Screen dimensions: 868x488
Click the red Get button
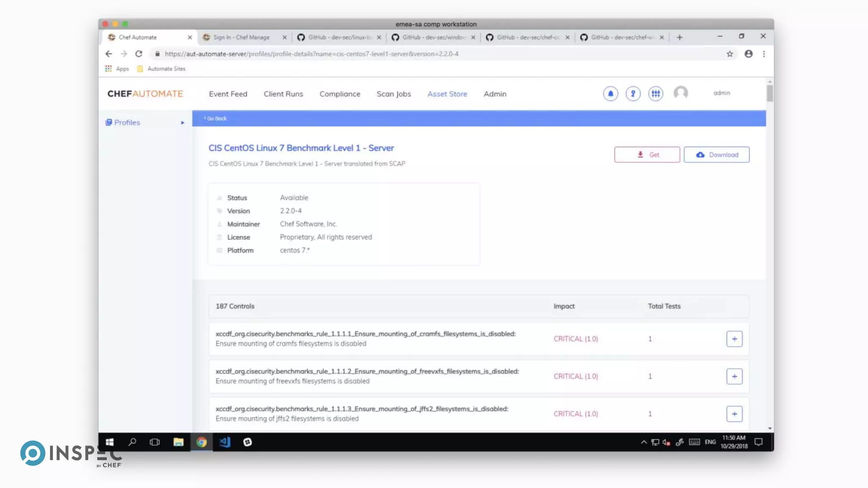(x=647, y=155)
